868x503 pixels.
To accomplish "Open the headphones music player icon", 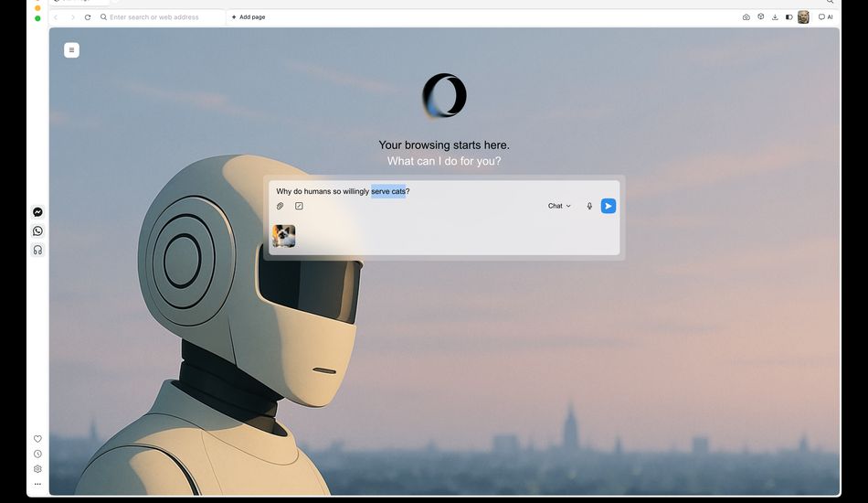I will [37, 250].
